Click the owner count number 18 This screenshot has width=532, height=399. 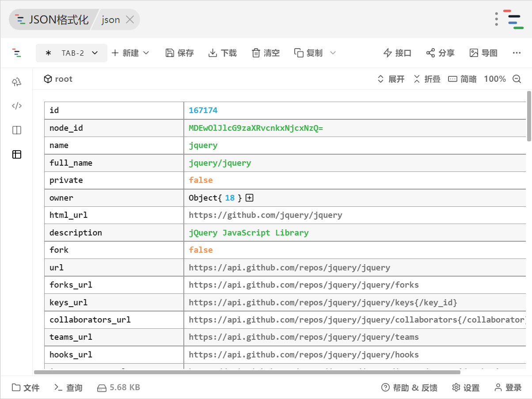point(230,198)
